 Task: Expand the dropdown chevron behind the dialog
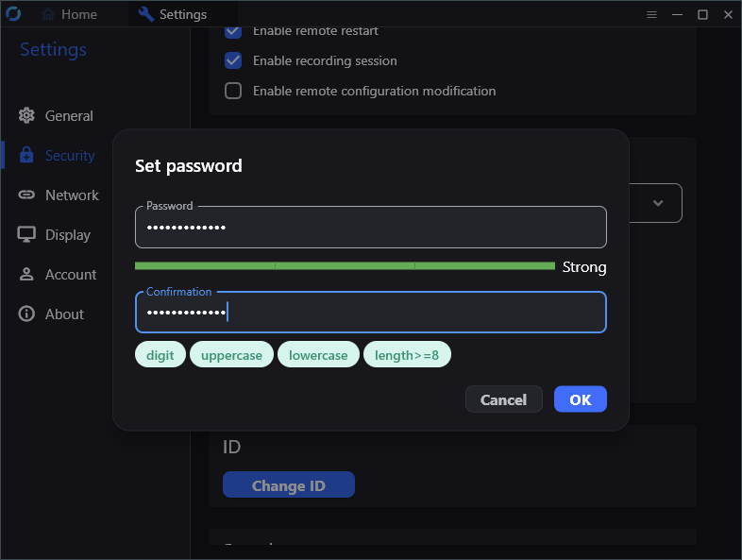point(658,203)
